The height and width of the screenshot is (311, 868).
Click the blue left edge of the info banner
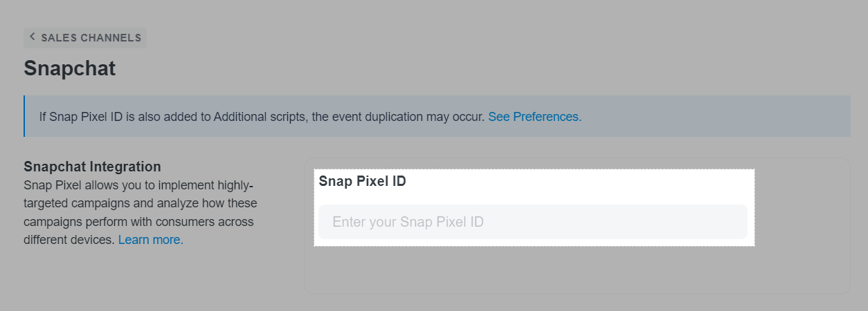[x=24, y=116]
